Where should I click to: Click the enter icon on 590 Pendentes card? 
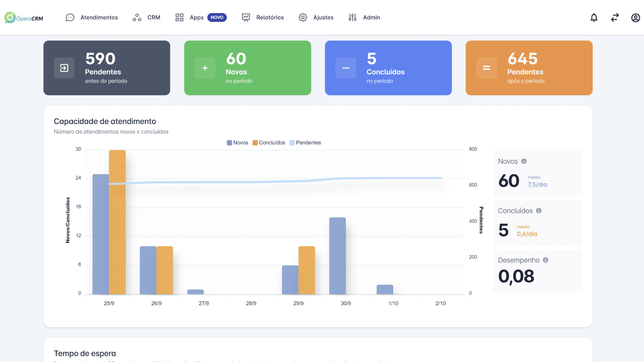[64, 68]
